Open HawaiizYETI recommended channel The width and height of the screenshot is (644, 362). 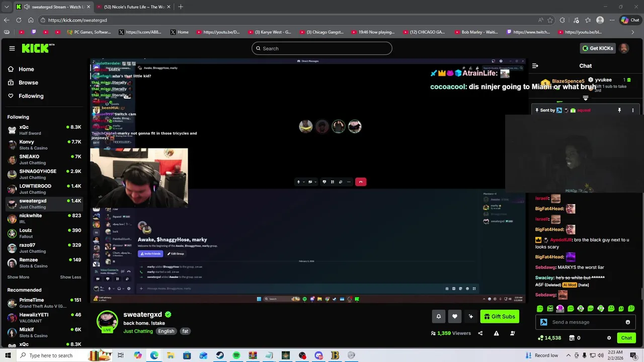[44, 318]
